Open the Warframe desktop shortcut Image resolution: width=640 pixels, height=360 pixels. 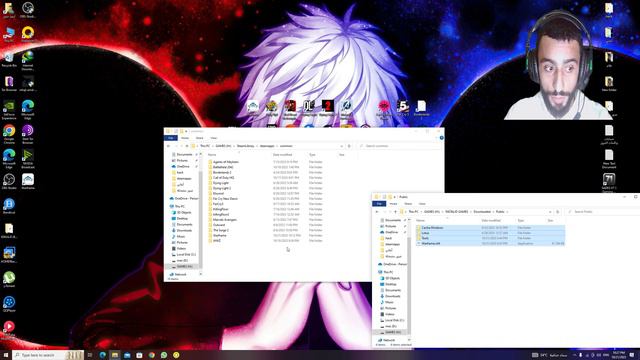point(28,181)
